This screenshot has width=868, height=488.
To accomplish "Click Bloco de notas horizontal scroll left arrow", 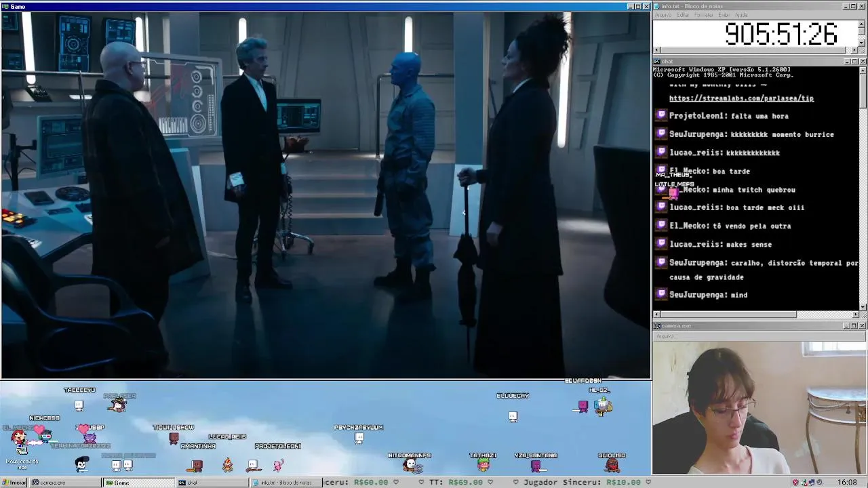I will point(656,50).
